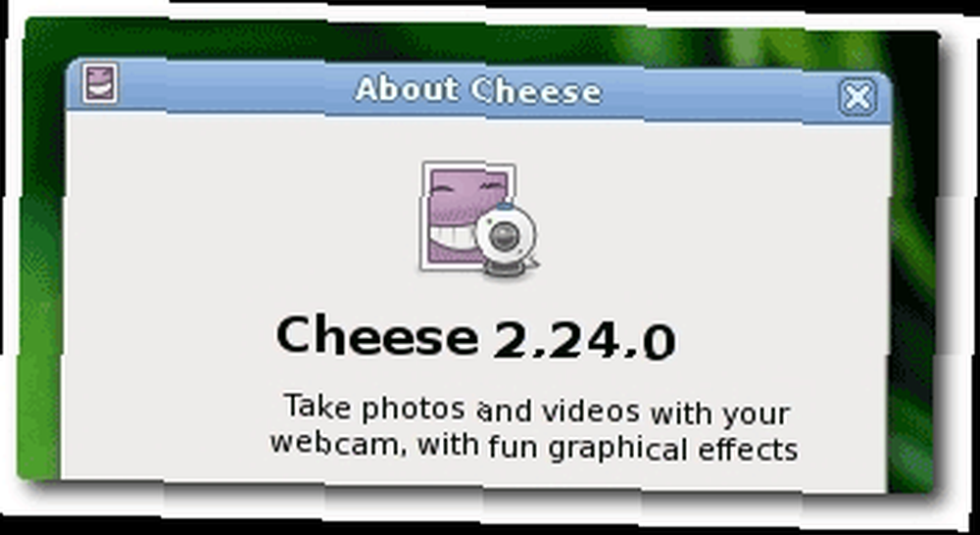Click the "Cheese 2.24.0" heading
980x535 pixels.
(x=475, y=337)
